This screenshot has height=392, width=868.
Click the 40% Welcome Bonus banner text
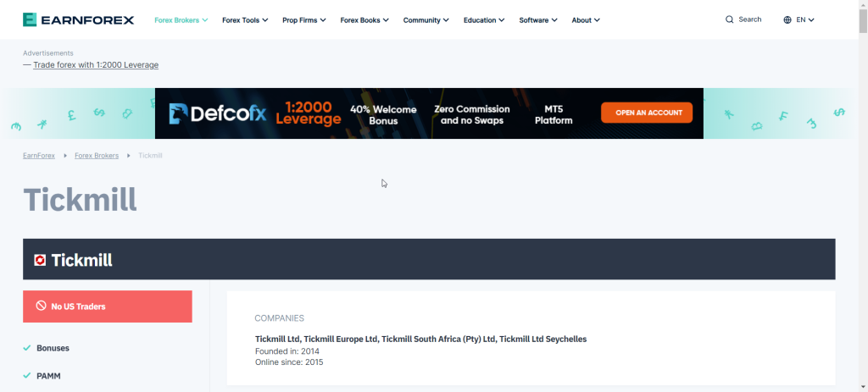click(x=383, y=115)
